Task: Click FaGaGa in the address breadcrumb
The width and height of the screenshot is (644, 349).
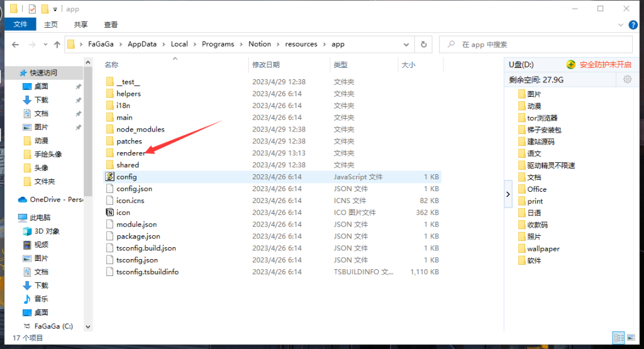Action: (x=101, y=44)
